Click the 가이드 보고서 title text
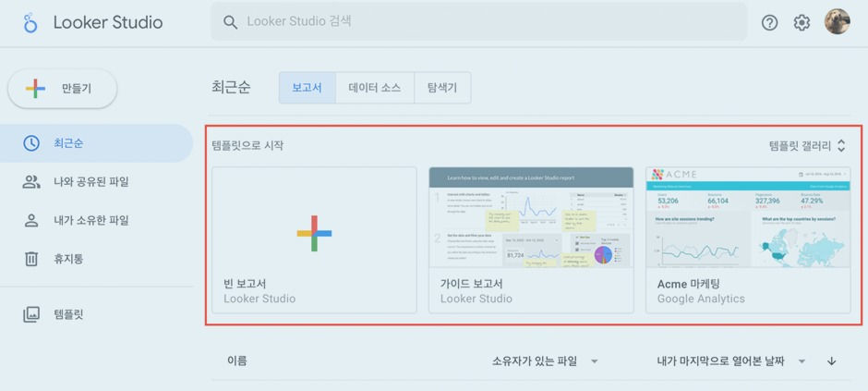This screenshot has height=391, width=868. point(472,284)
